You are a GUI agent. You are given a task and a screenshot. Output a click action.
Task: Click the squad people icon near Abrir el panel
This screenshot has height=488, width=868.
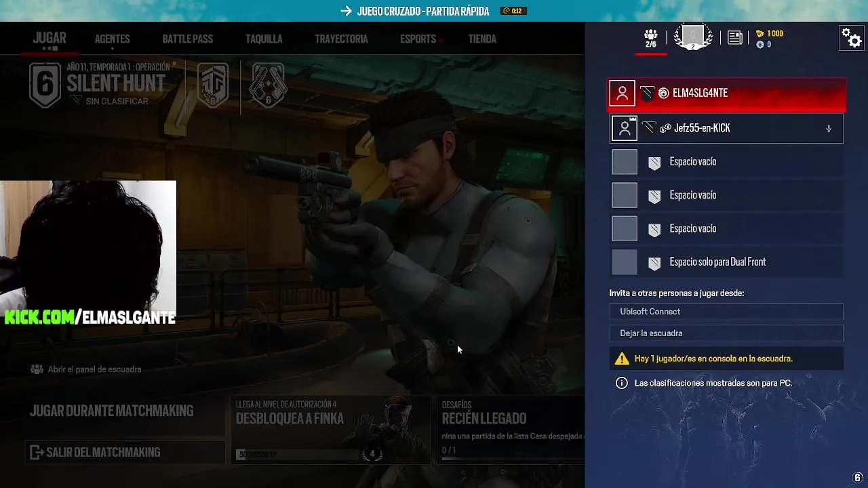[x=37, y=369]
